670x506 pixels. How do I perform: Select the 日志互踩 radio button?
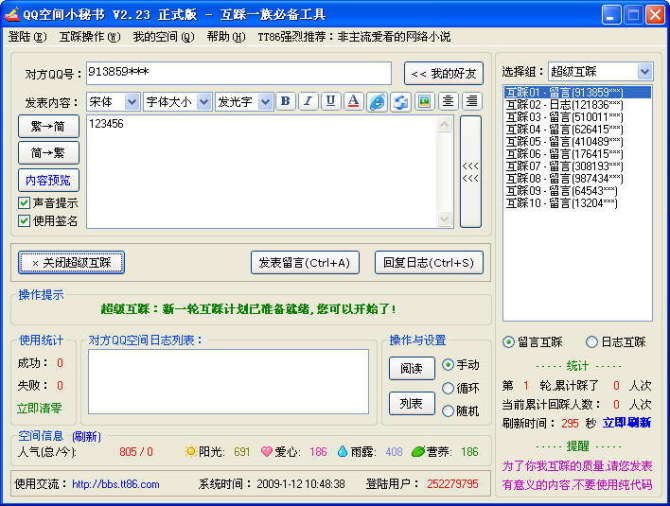click(592, 342)
